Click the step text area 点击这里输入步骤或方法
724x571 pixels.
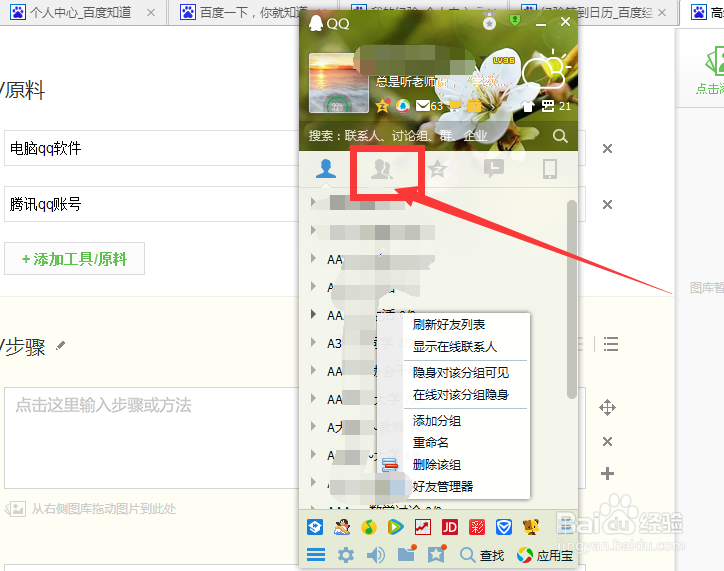coord(152,438)
